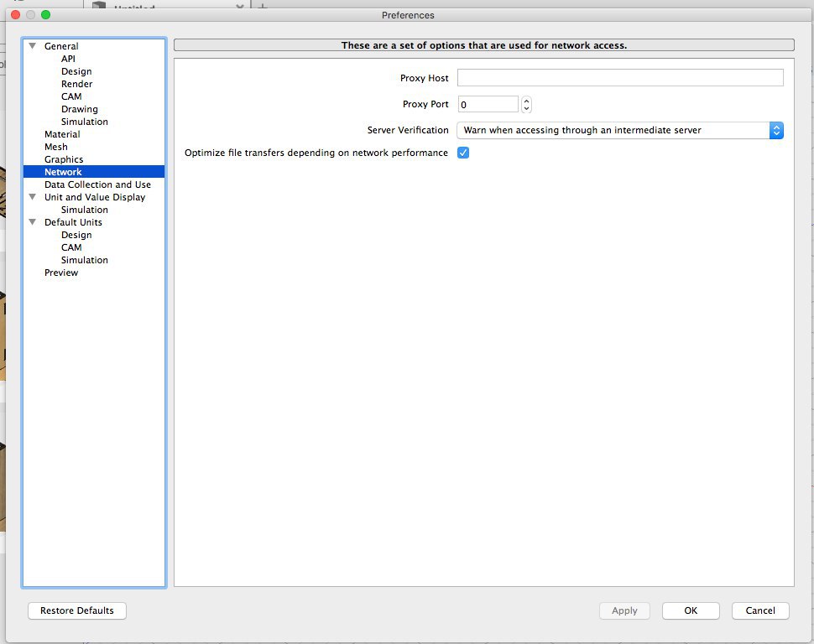Confirm preferences with OK button
This screenshot has width=814, height=644.
point(691,610)
